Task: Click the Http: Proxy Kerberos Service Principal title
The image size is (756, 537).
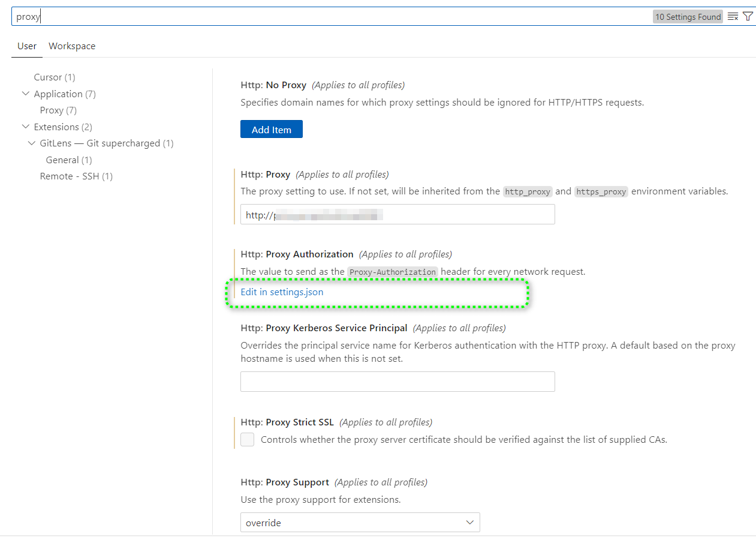Action: [324, 328]
